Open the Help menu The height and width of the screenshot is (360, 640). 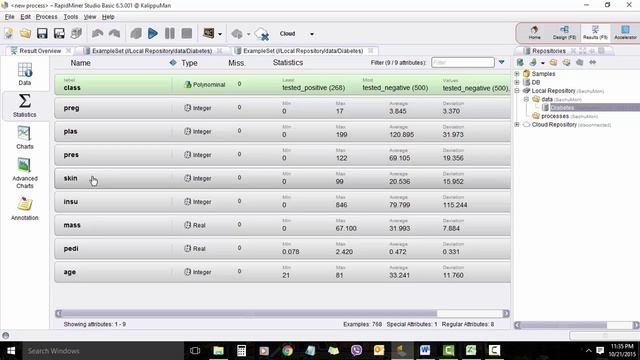pyautogui.click(x=108, y=17)
